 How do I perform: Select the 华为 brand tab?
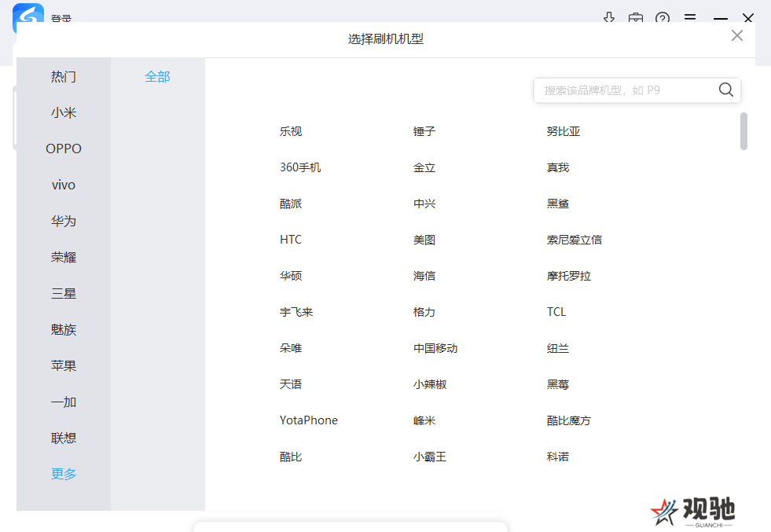pos(64,222)
